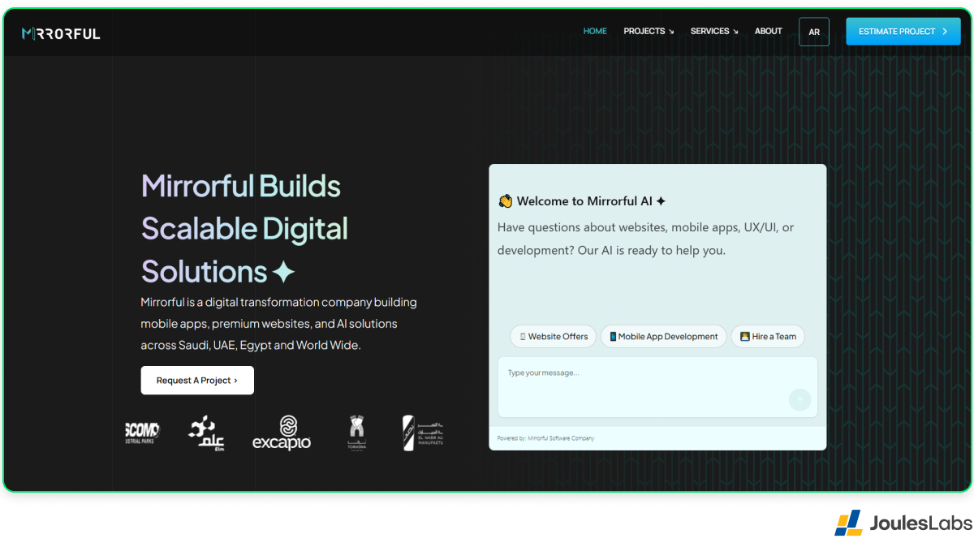Click the Elm client logo
The width and height of the screenshot is (974, 560).
[207, 433]
